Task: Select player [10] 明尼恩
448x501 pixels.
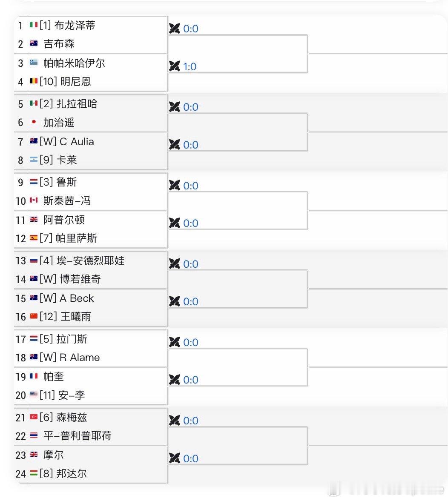Action: 65,81
